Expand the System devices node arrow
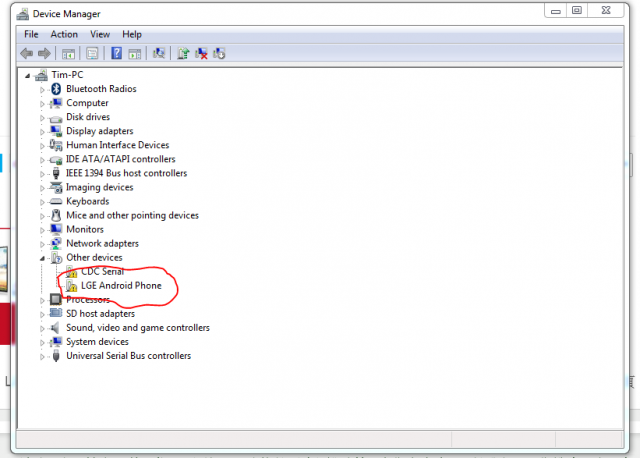The height and width of the screenshot is (458, 640). click(x=42, y=342)
